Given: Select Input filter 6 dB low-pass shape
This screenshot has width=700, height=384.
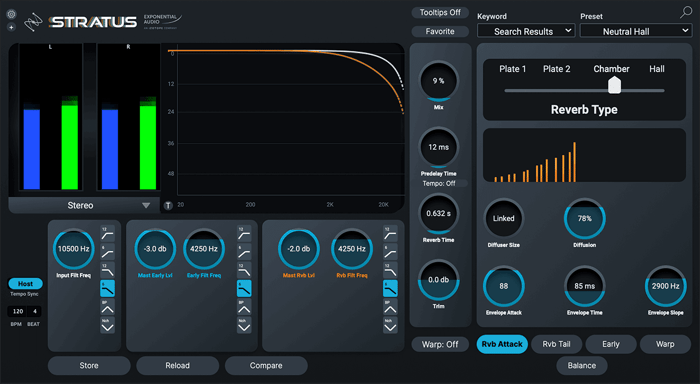Looking at the screenshot, I should pyautogui.click(x=107, y=288).
